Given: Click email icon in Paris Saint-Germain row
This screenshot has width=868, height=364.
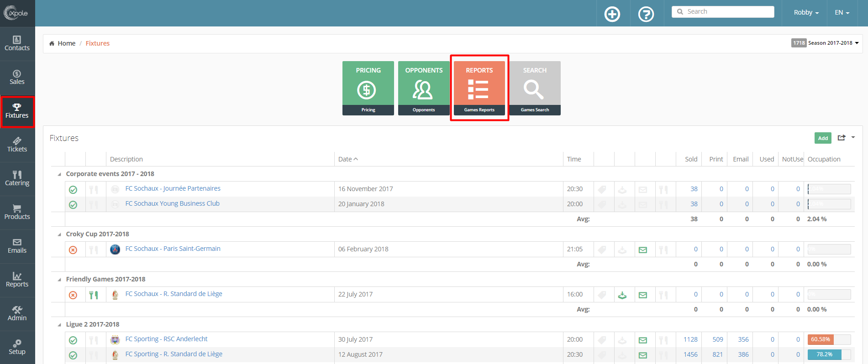Looking at the screenshot, I should click(643, 250).
